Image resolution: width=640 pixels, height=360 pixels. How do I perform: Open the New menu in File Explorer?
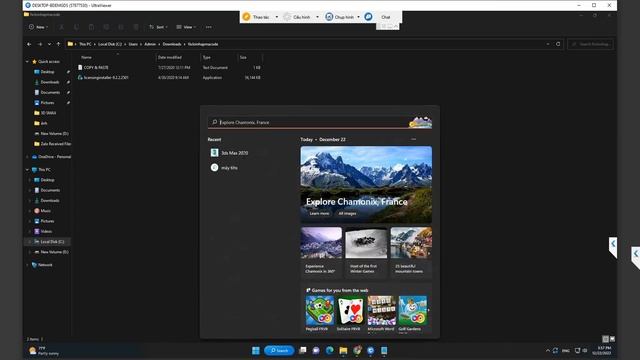click(x=38, y=27)
